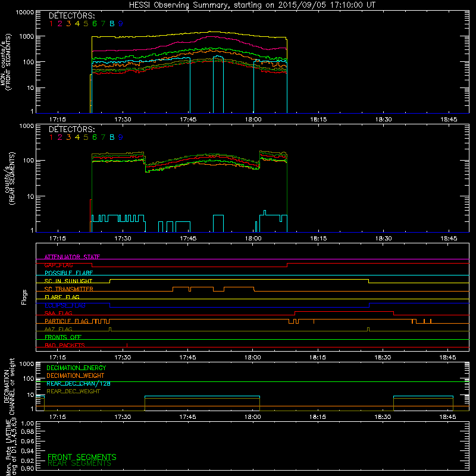
Task: Click the 17:15 tick under rear segments plot
Action: point(58,239)
